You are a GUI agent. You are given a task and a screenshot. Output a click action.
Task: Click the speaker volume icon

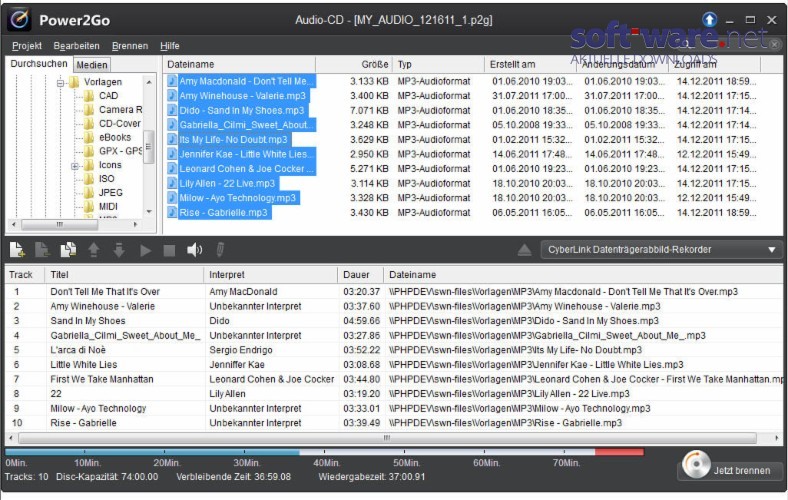pyautogui.click(x=194, y=250)
